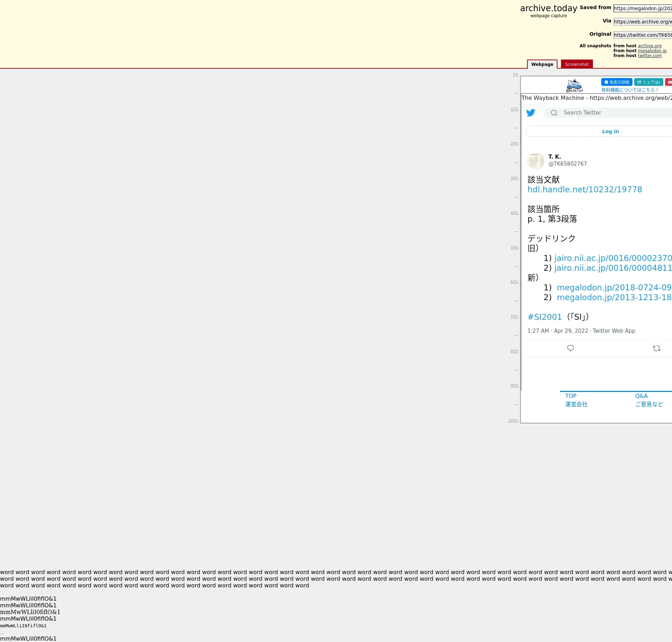672x642 pixels.
Task: Click the gyo.tc fish logo
Action: 574,85
